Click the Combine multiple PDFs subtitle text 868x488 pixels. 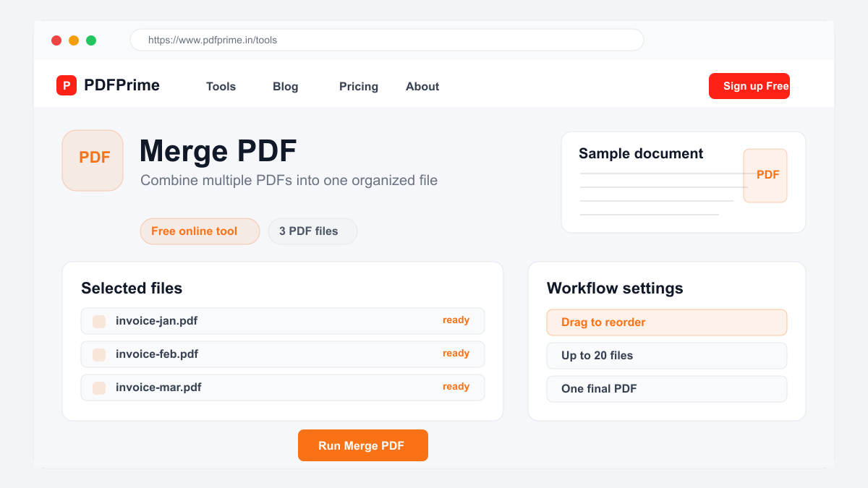click(289, 181)
